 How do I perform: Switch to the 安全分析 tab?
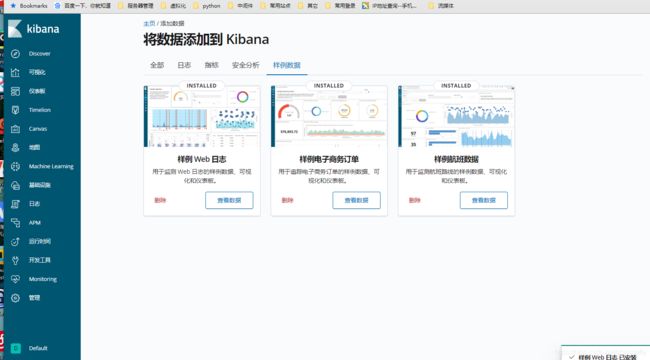coord(245,65)
